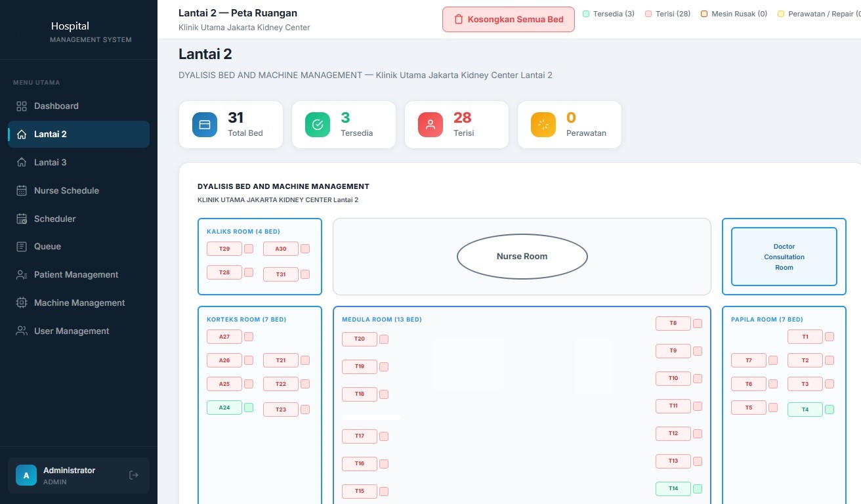Click machine indicator square next to A30
This screenshot has height=504, width=861.
click(305, 249)
